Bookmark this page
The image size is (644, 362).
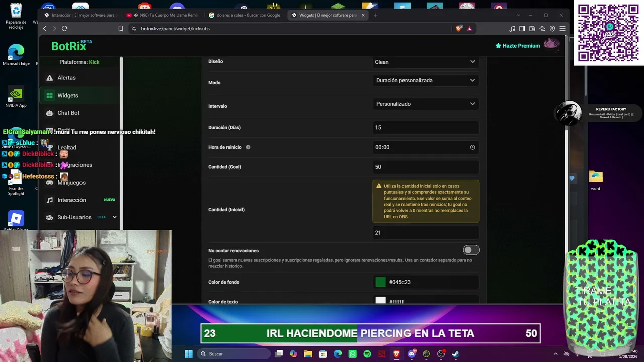121,29
